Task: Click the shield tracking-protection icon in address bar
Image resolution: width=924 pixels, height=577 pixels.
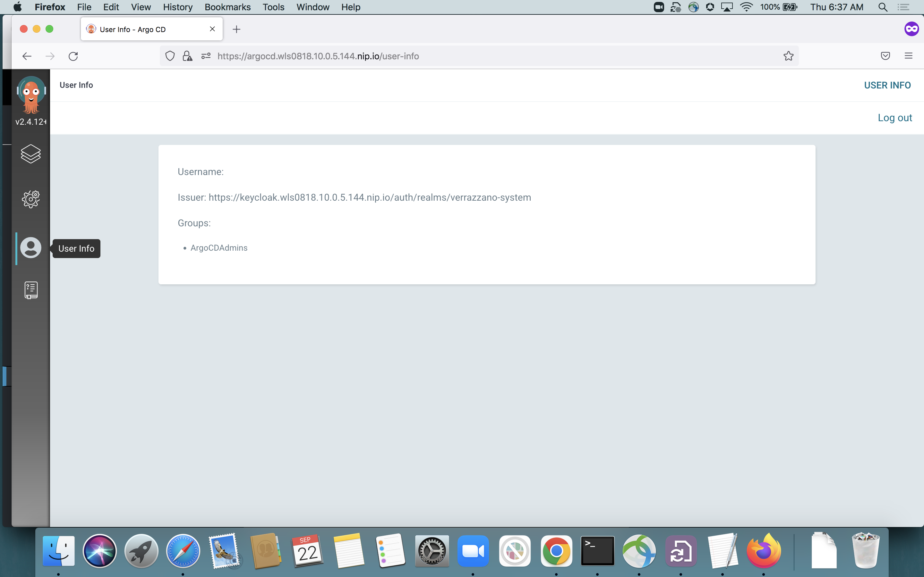Action: [x=170, y=56]
